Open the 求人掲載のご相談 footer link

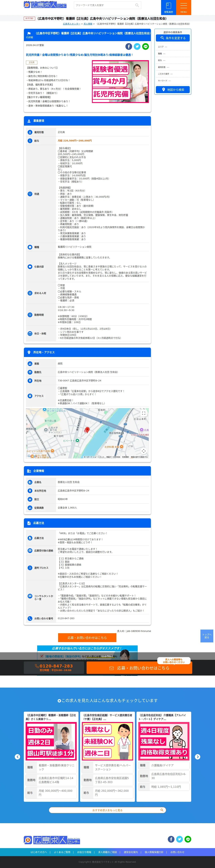107,852
